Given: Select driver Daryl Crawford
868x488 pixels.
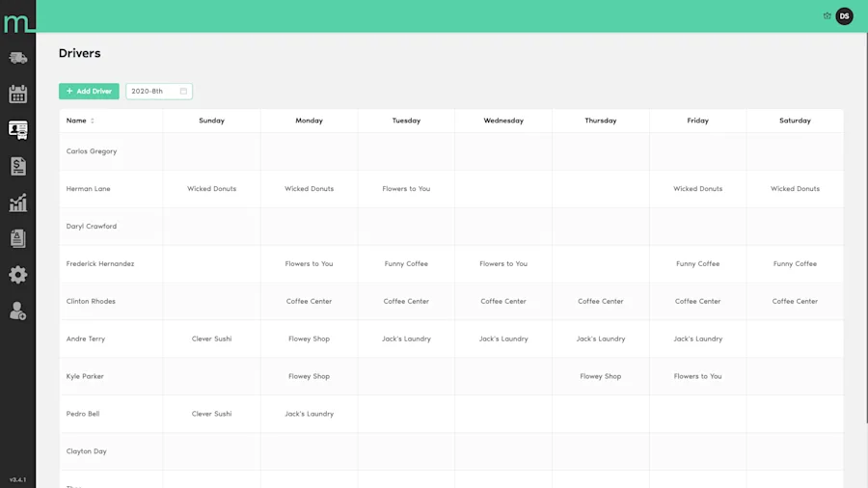Looking at the screenshot, I should coord(92,227).
